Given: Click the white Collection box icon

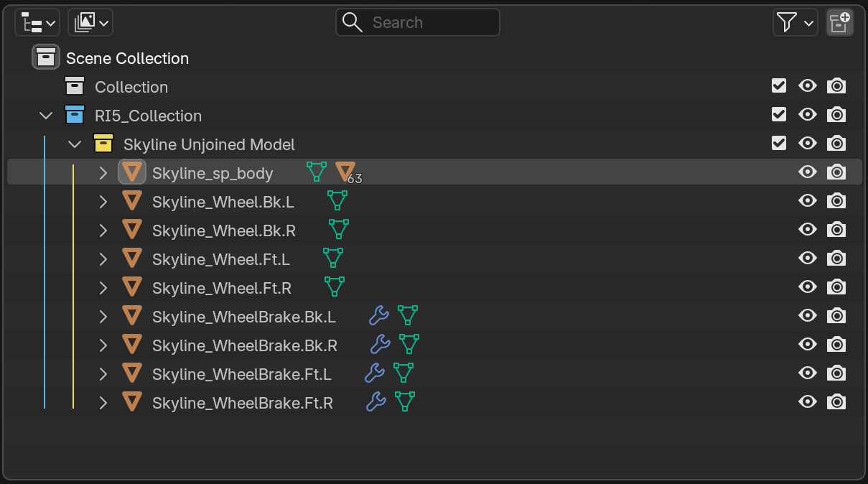Looking at the screenshot, I should click(x=75, y=86).
